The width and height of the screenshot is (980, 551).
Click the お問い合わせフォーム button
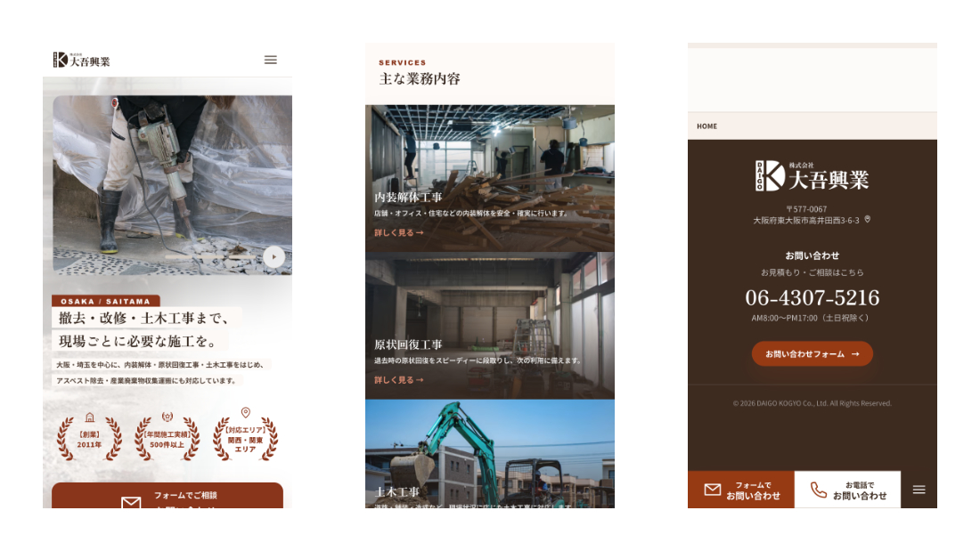click(812, 353)
